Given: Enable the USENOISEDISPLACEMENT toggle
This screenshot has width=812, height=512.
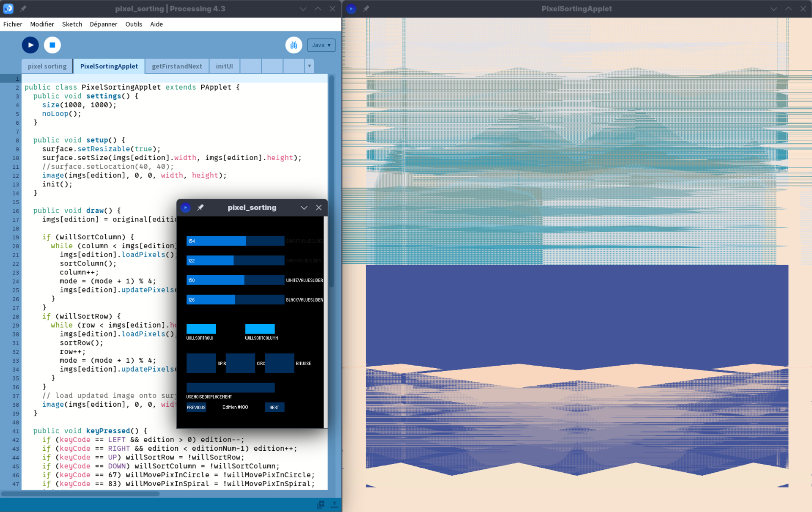Looking at the screenshot, I should pos(230,388).
